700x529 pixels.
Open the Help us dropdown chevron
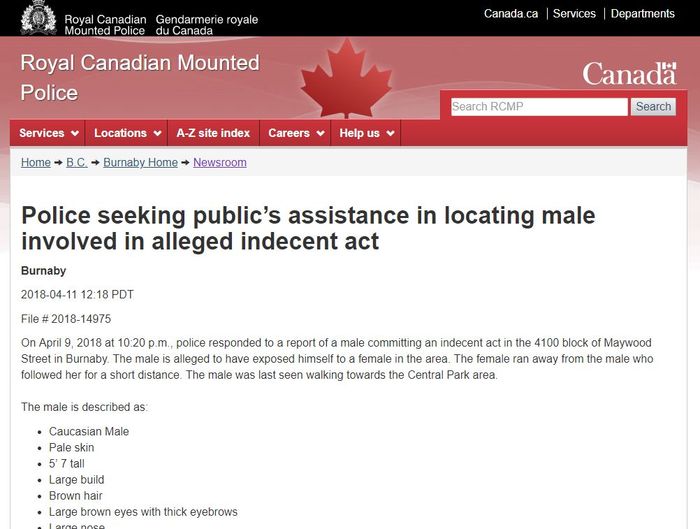pyautogui.click(x=390, y=133)
